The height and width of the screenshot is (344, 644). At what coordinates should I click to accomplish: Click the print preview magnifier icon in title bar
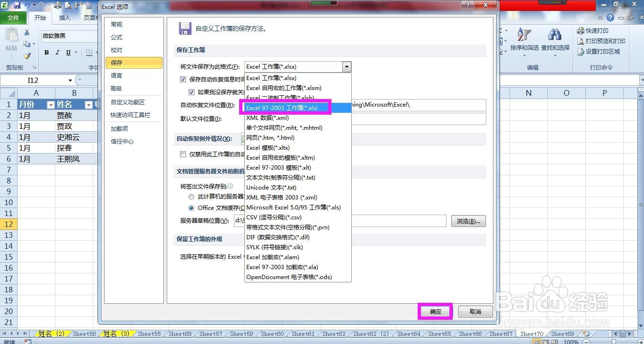(68, 5)
